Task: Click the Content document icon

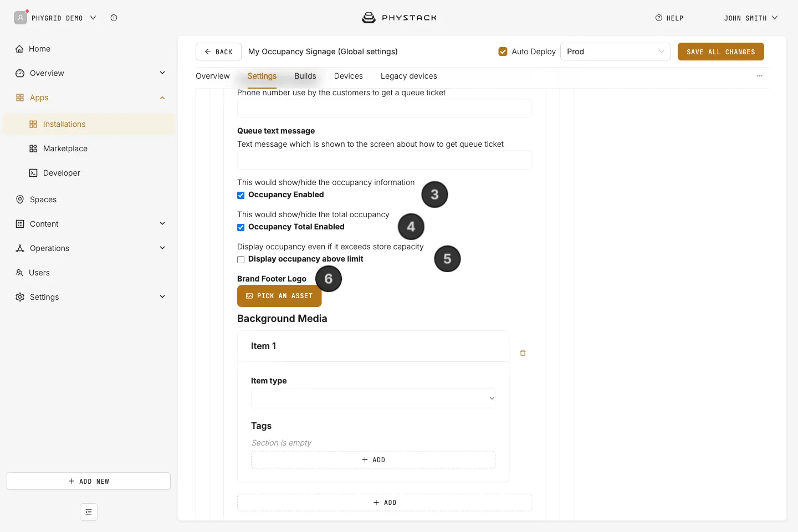Action: (20, 224)
